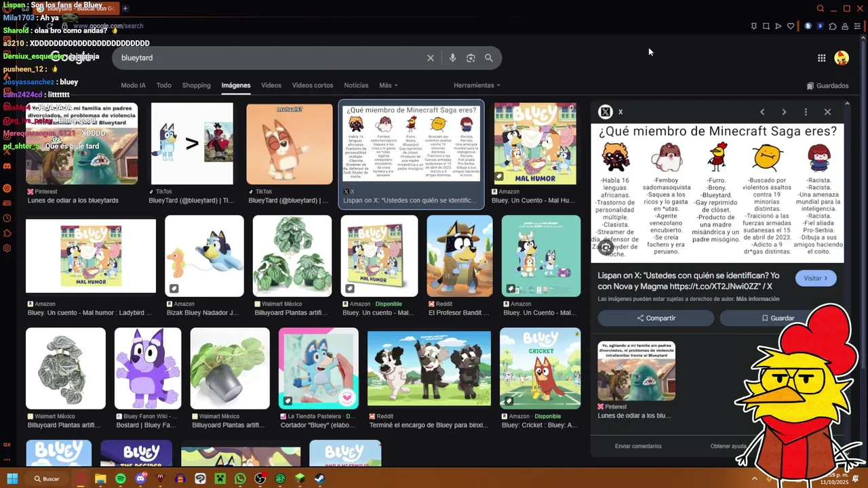This screenshot has width=868, height=488.
Task: Open Bluey Cricket Amazon thumbnail
Action: 540,369
